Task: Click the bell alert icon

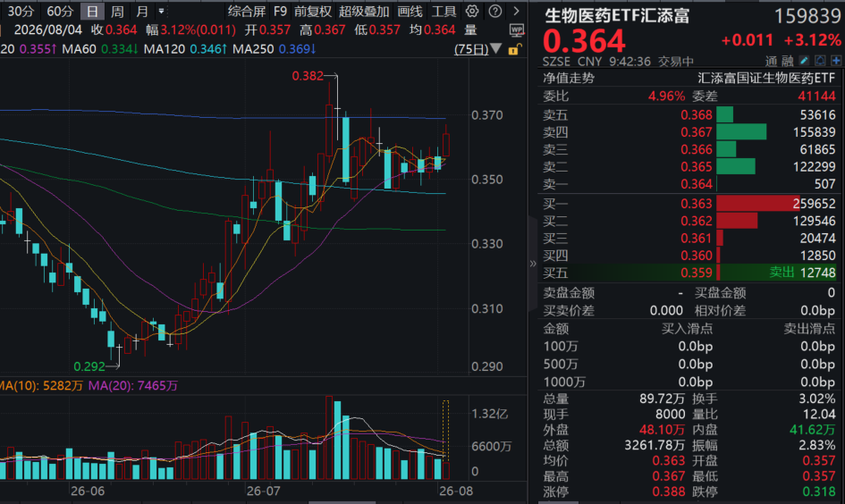Action: point(820,60)
